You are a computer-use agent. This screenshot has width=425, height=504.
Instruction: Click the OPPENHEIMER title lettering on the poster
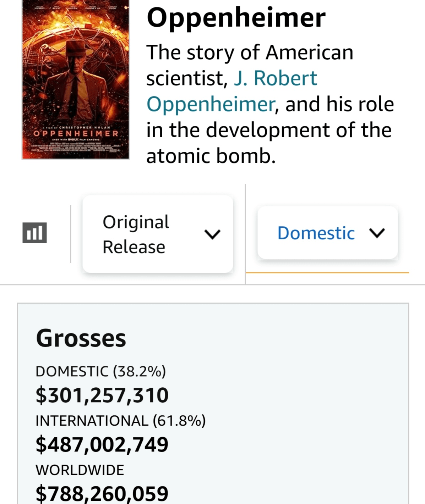pos(76,134)
